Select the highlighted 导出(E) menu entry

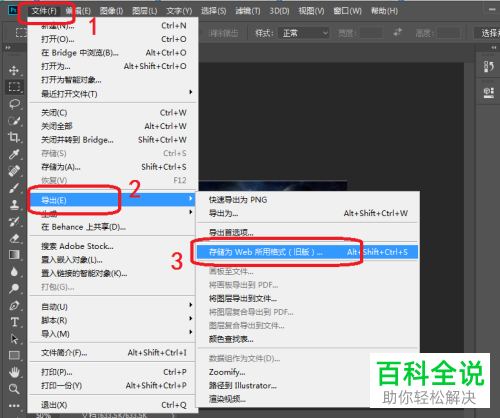[113, 200]
